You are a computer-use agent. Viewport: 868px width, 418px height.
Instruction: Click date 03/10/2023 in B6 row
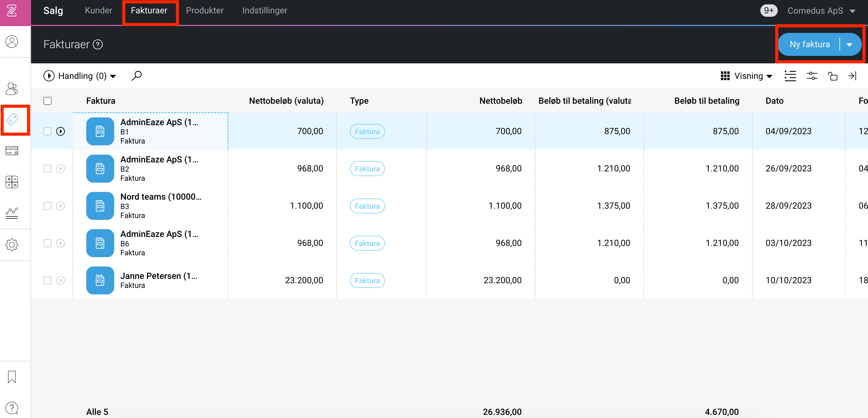click(789, 243)
